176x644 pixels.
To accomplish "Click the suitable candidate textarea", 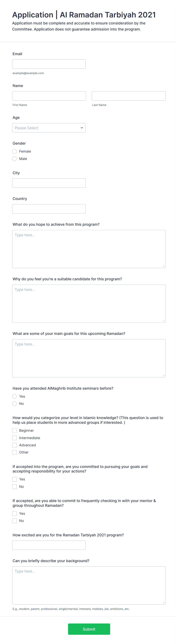I will (x=89, y=303).
